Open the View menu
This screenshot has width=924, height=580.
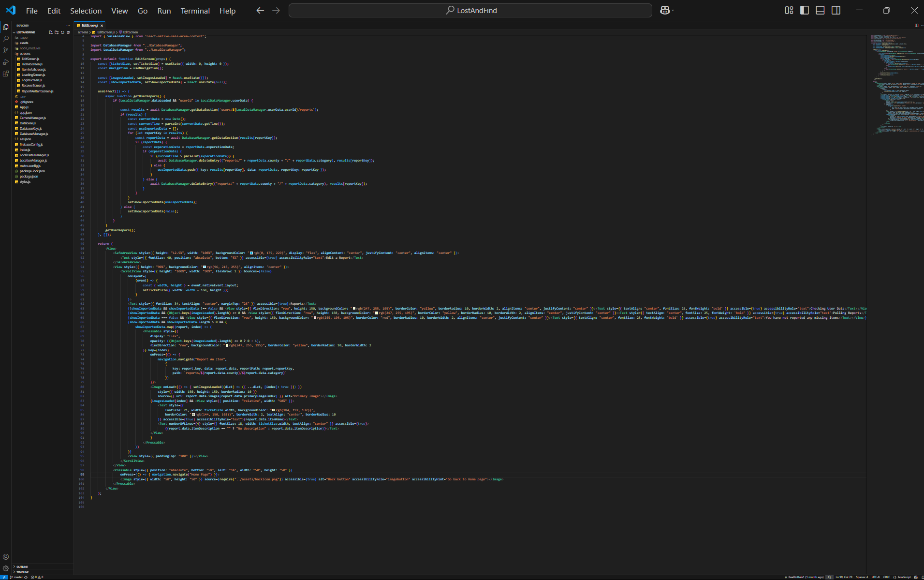click(119, 11)
